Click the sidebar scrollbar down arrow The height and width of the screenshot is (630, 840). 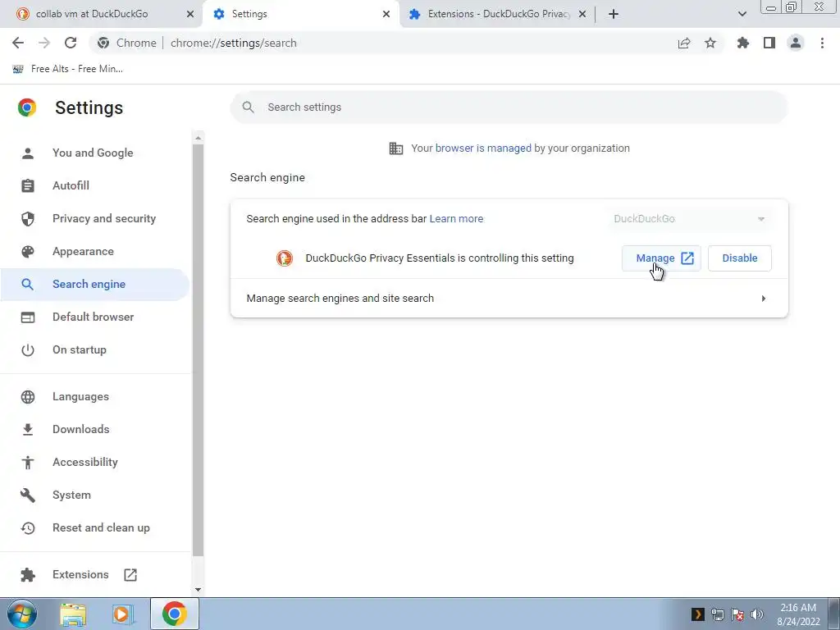point(199,590)
